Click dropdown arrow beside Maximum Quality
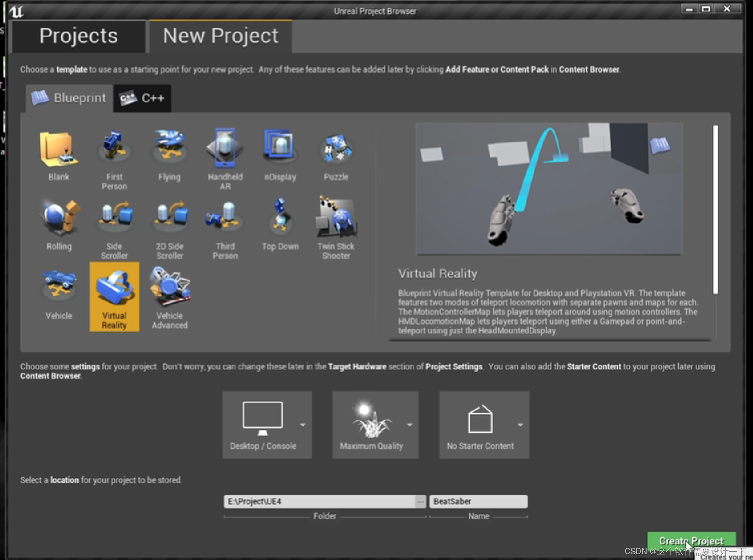753x560 pixels. click(409, 425)
